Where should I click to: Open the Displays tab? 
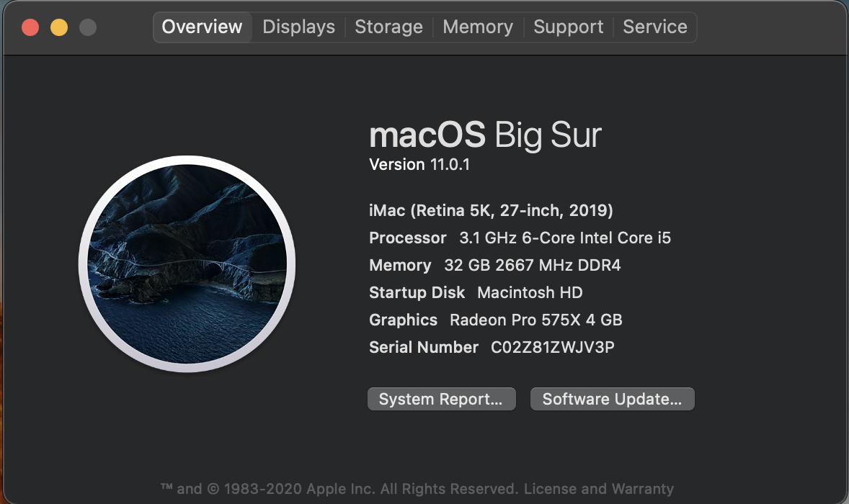(x=298, y=27)
